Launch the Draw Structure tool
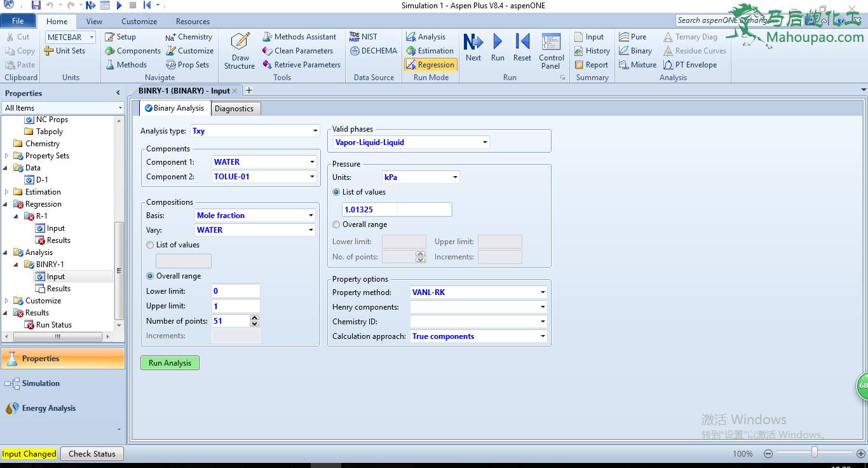The width and height of the screenshot is (868, 468). click(240, 51)
